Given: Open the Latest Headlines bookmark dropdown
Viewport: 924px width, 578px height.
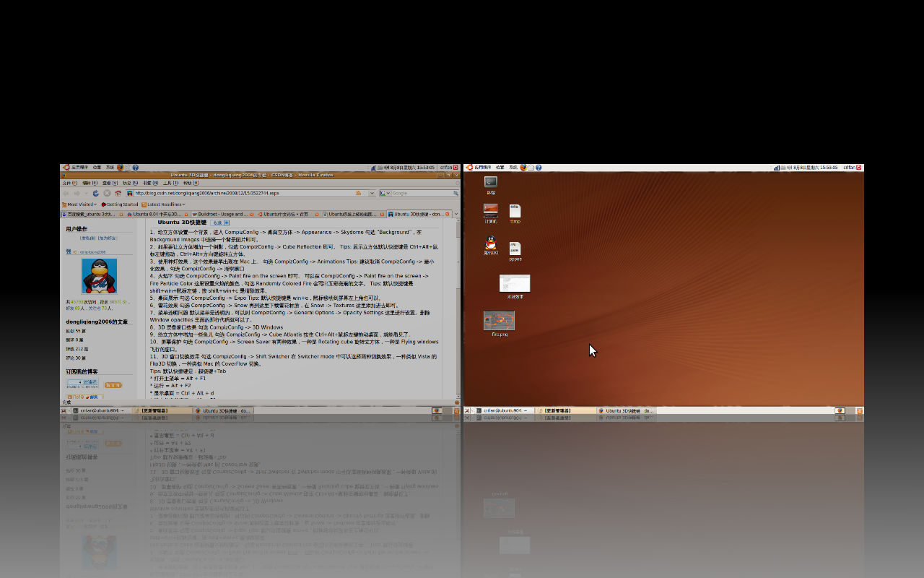Looking at the screenshot, I should (164, 204).
